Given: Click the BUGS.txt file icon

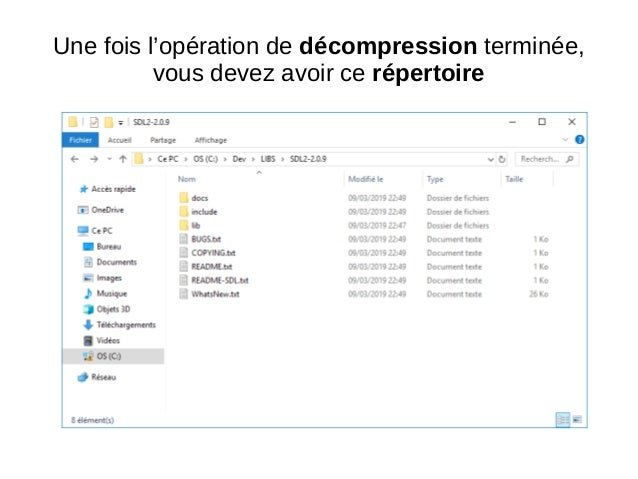Looking at the screenshot, I should [184, 239].
